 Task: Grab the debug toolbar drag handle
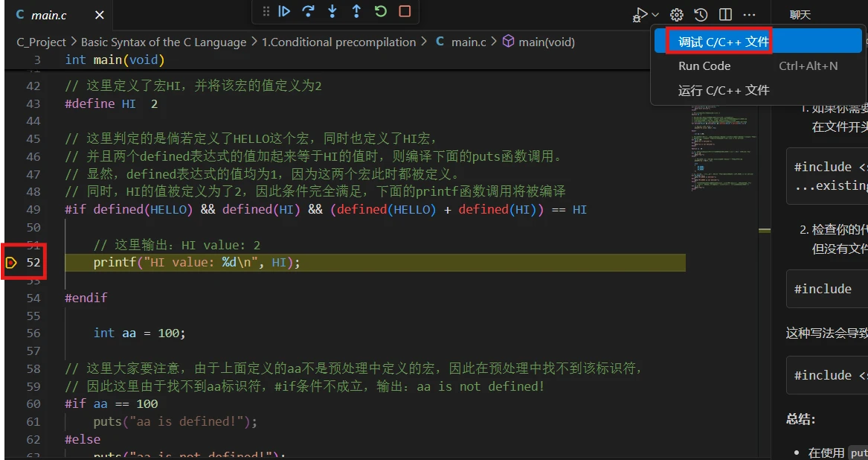tap(266, 11)
